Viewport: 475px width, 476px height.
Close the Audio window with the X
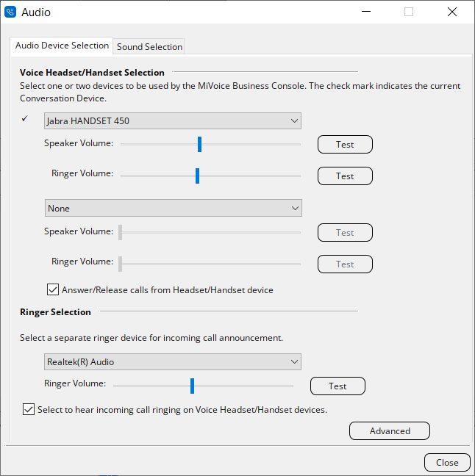[451, 12]
